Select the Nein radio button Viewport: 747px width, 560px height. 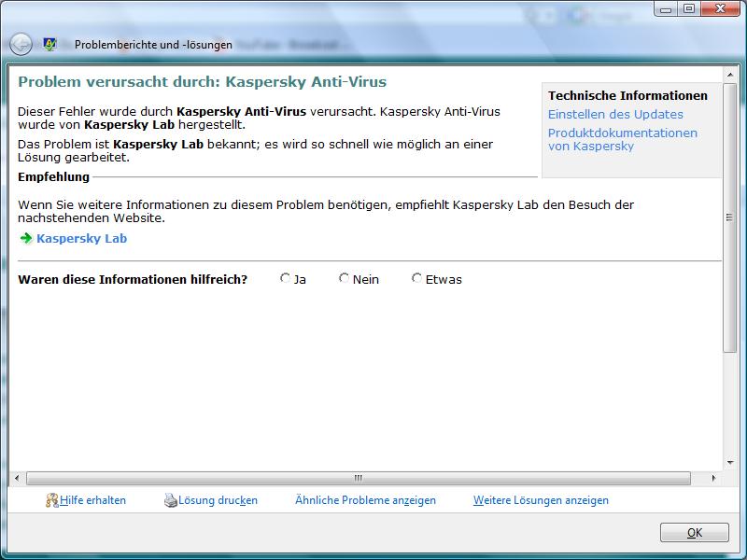pos(344,277)
